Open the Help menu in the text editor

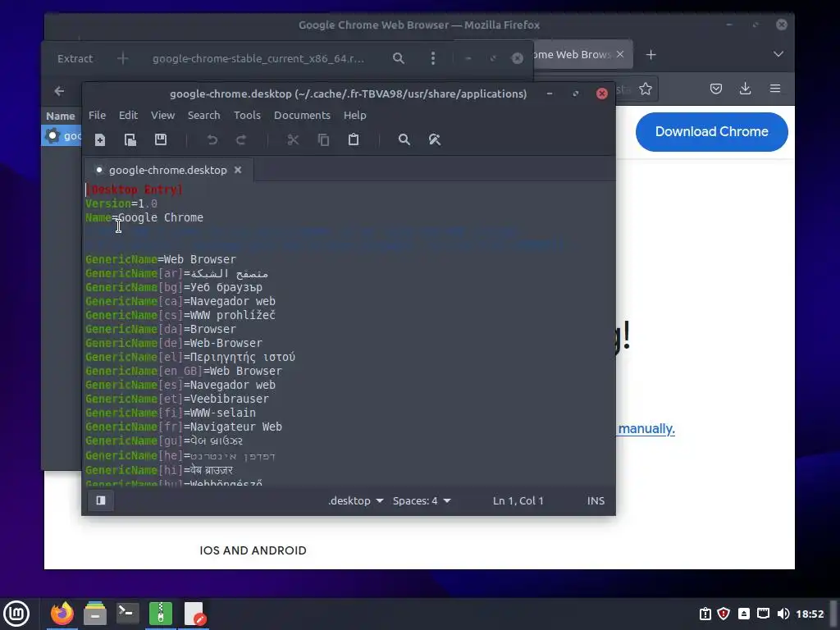point(354,115)
